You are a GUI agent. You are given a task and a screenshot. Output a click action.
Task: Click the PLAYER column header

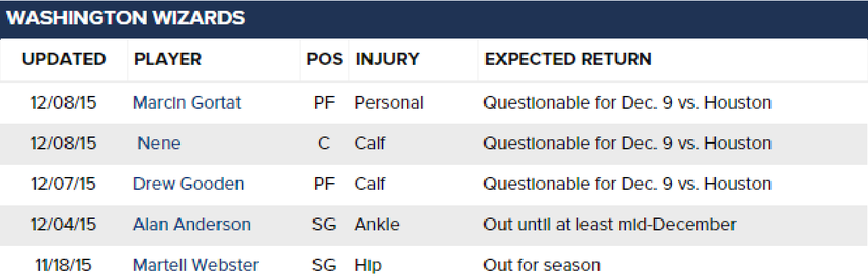pos(168,59)
